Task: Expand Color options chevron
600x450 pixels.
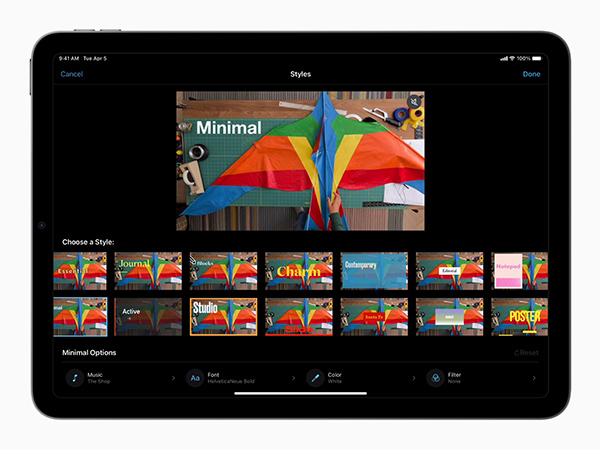Action: point(414,378)
